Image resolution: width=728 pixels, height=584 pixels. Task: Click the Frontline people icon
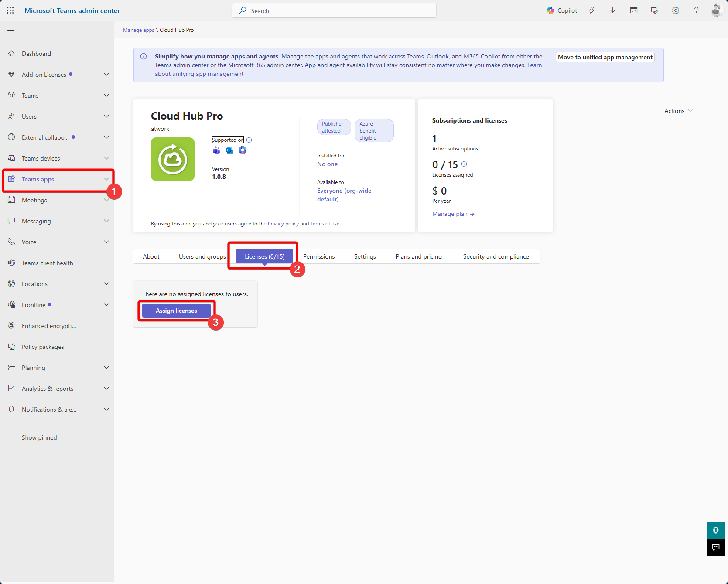point(11,305)
